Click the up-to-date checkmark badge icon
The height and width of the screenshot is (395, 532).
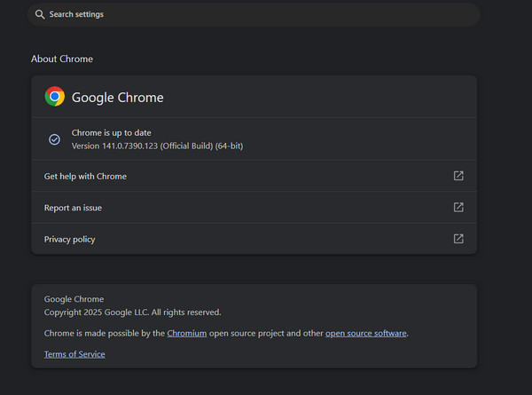click(x=54, y=139)
